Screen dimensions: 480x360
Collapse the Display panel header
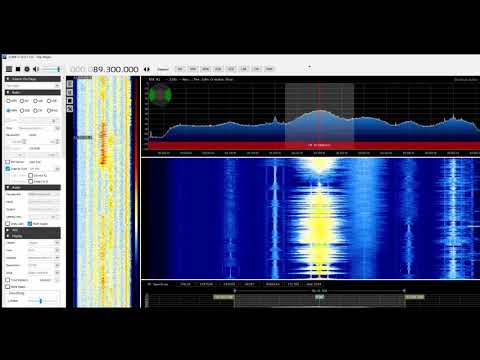point(33,236)
